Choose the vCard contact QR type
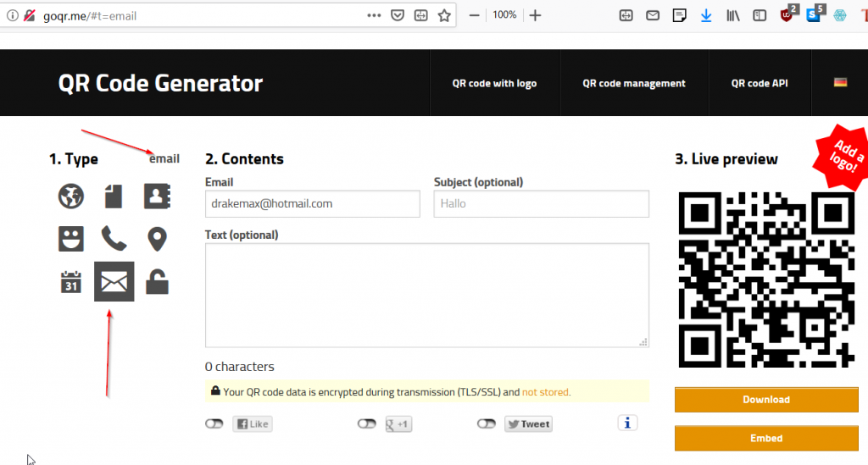This screenshot has height=465, width=868. click(157, 197)
